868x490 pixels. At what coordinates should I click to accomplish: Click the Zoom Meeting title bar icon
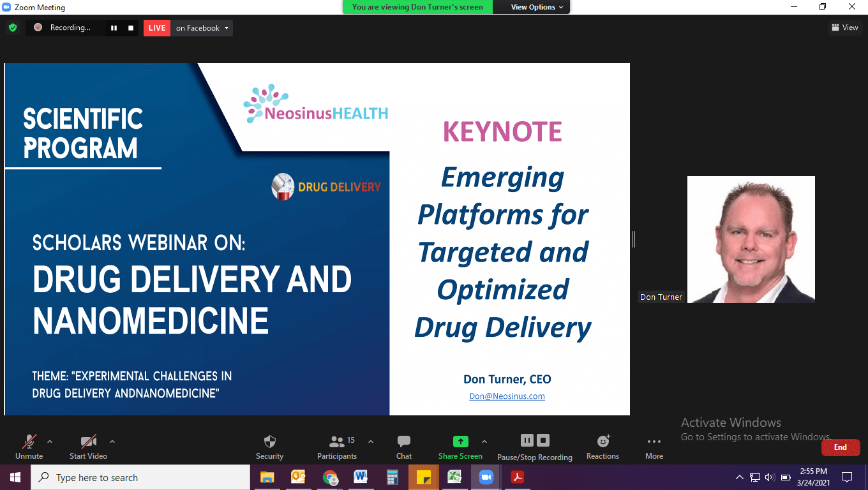click(6, 7)
